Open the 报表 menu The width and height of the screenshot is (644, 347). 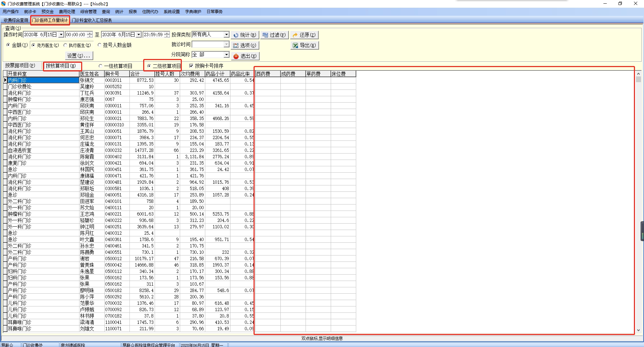point(133,11)
